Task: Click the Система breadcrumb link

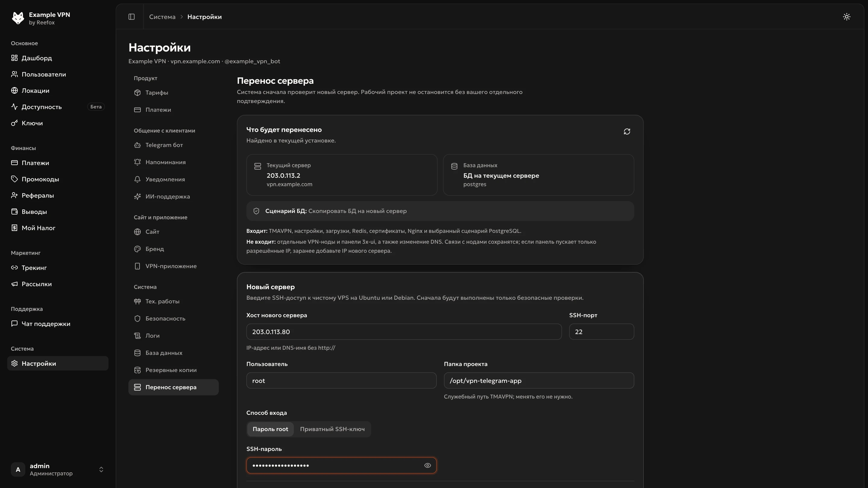Action: 162,17
